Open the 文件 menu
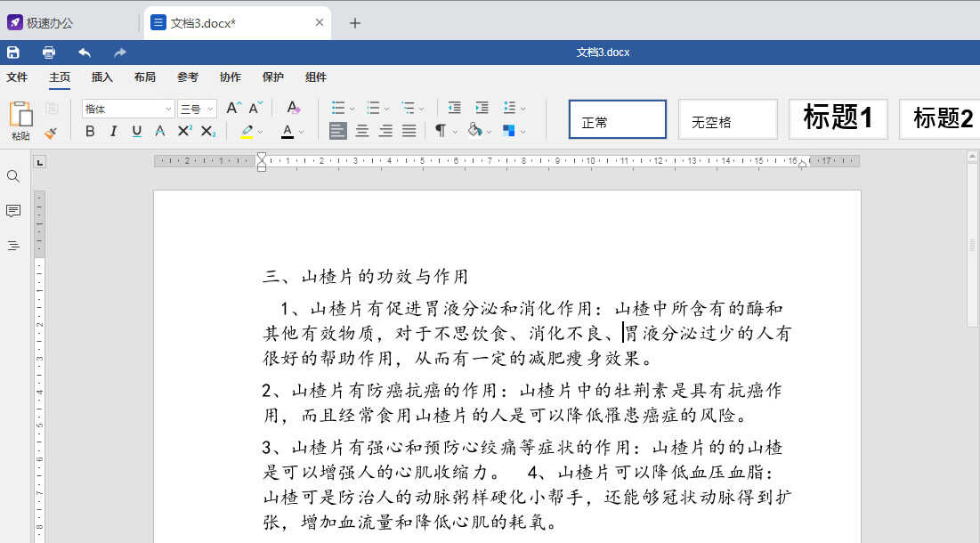980x543 pixels. [x=17, y=77]
